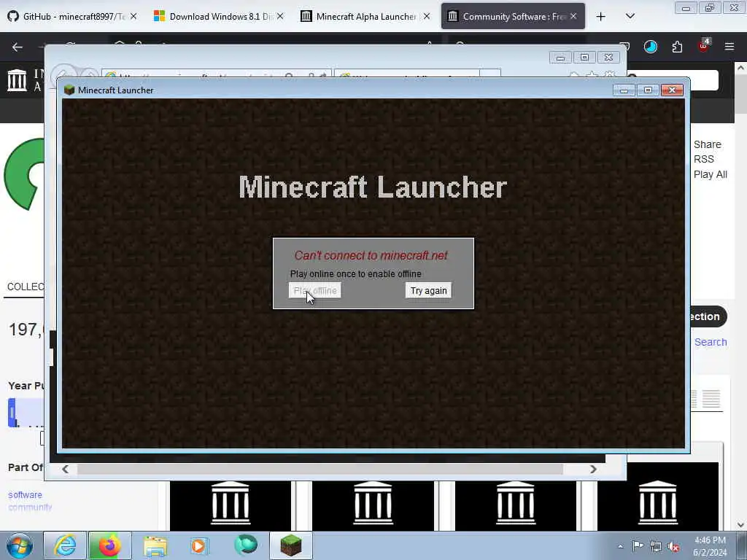
Task: Launch Internet Explorer from the taskbar
Action: click(65, 545)
